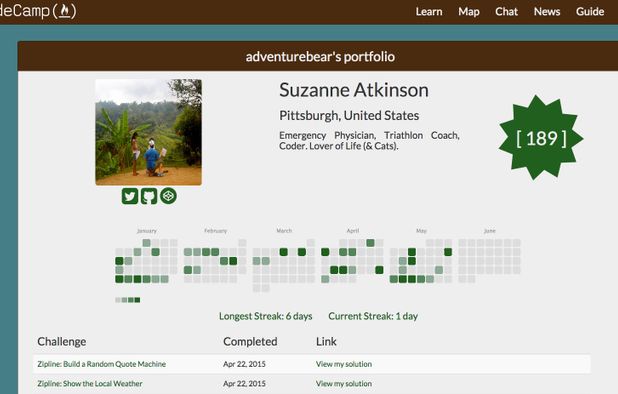Click the green 189 points badge
The height and width of the screenshot is (394, 618).
point(541,138)
